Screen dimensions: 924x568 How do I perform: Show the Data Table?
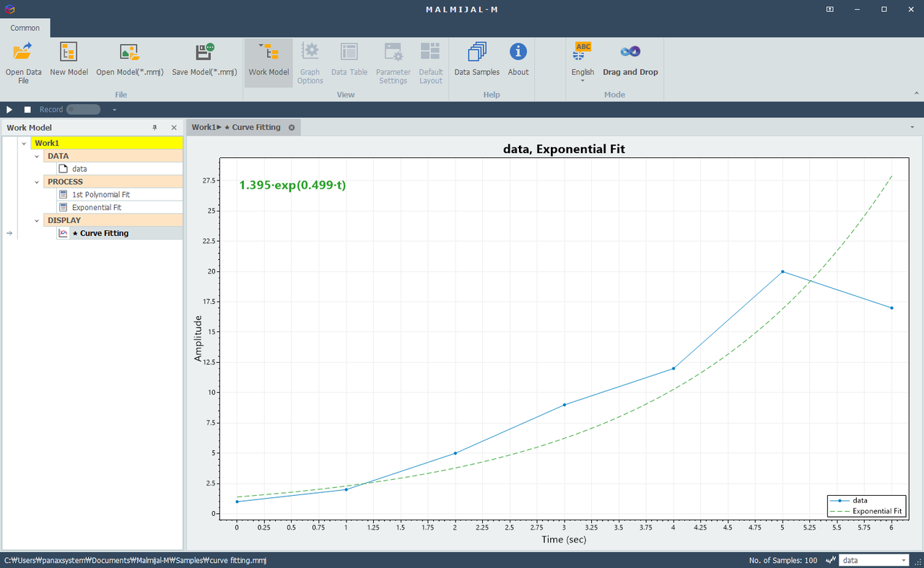[x=349, y=59]
